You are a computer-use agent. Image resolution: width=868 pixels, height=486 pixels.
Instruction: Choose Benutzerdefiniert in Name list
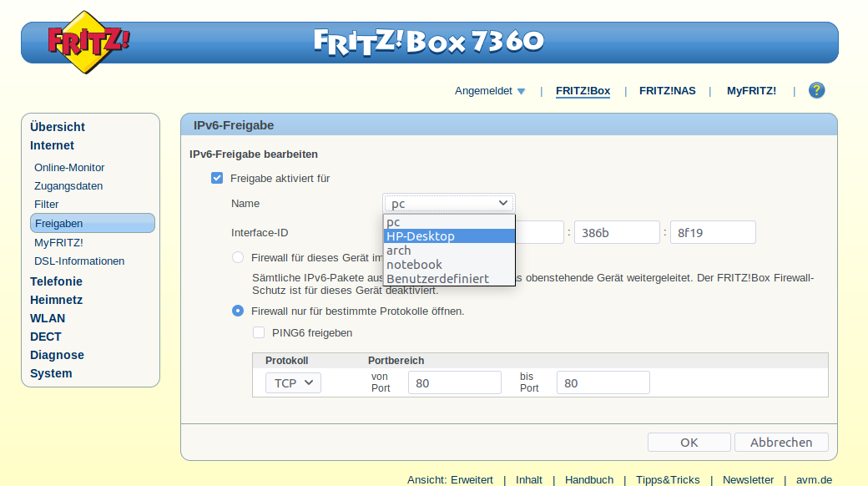click(449, 279)
